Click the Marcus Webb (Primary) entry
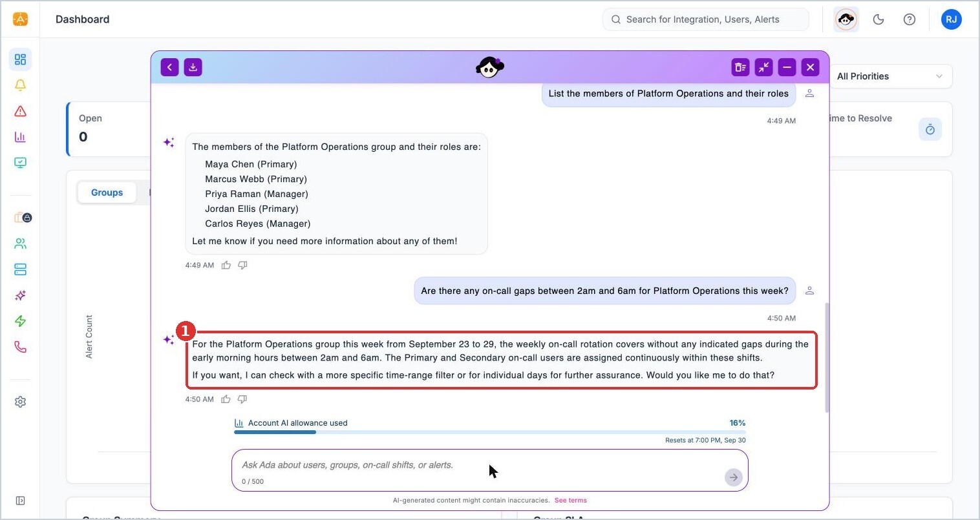The image size is (980, 520). point(256,179)
